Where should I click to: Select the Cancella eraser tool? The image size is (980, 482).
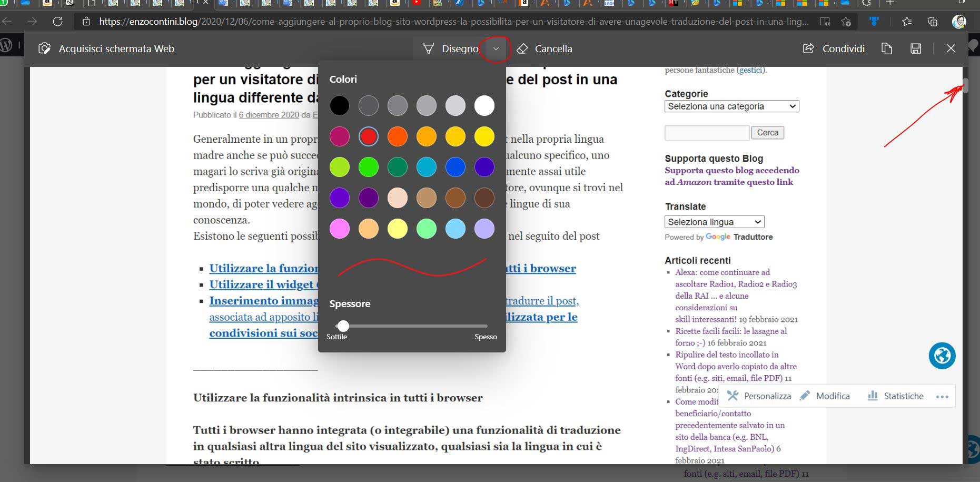pyautogui.click(x=545, y=48)
